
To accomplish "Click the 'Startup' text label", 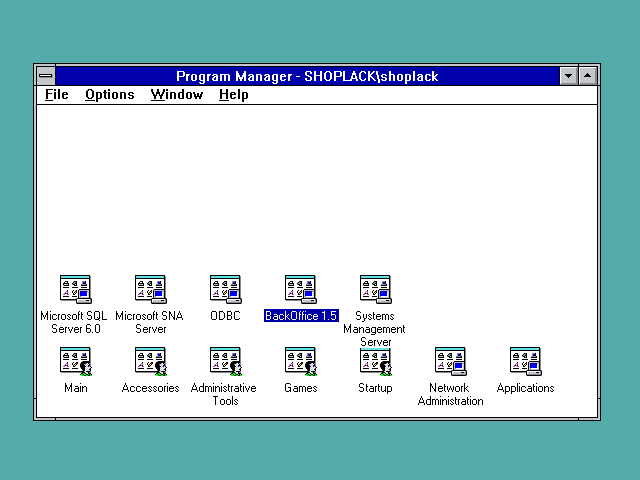I will [376, 388].
